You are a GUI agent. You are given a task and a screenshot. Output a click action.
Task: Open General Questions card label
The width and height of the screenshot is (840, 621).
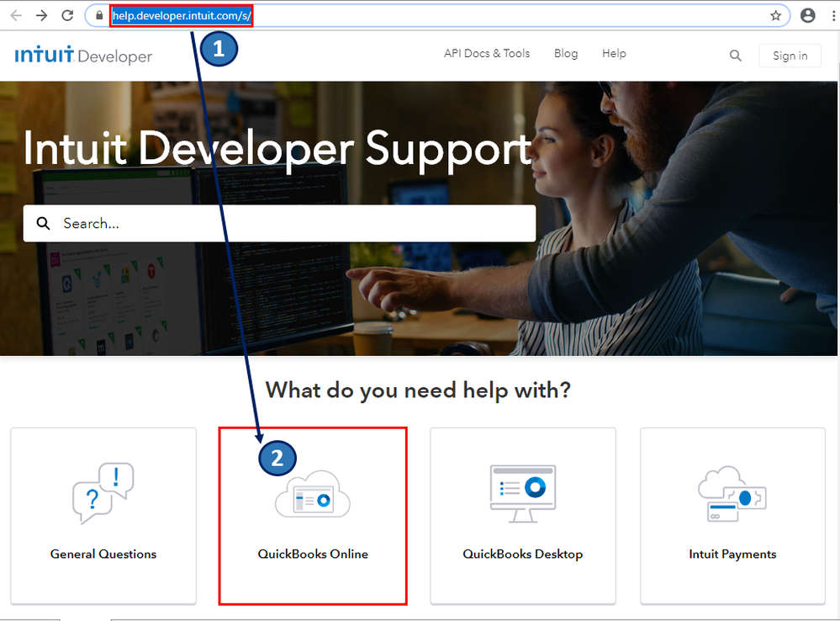point(103,554)
